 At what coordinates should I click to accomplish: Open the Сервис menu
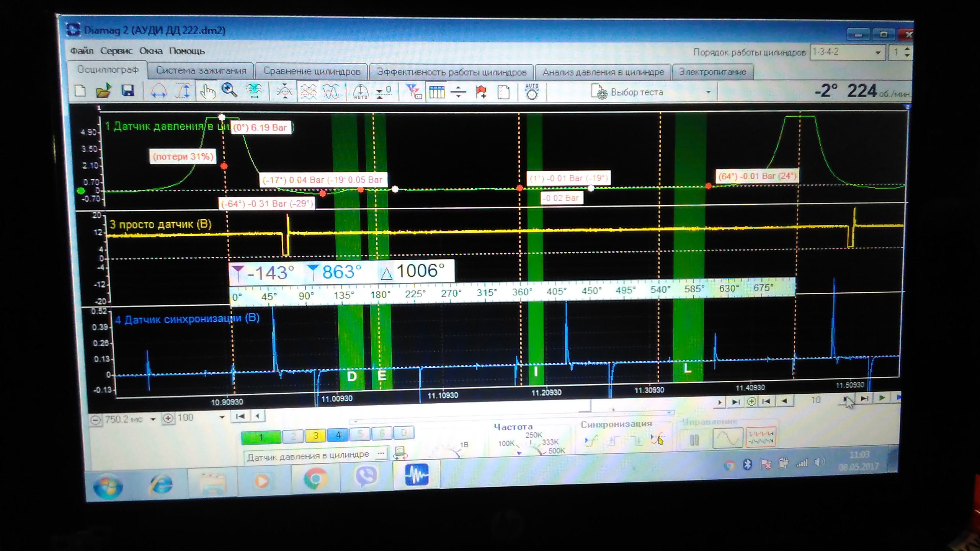click(116, 51)
